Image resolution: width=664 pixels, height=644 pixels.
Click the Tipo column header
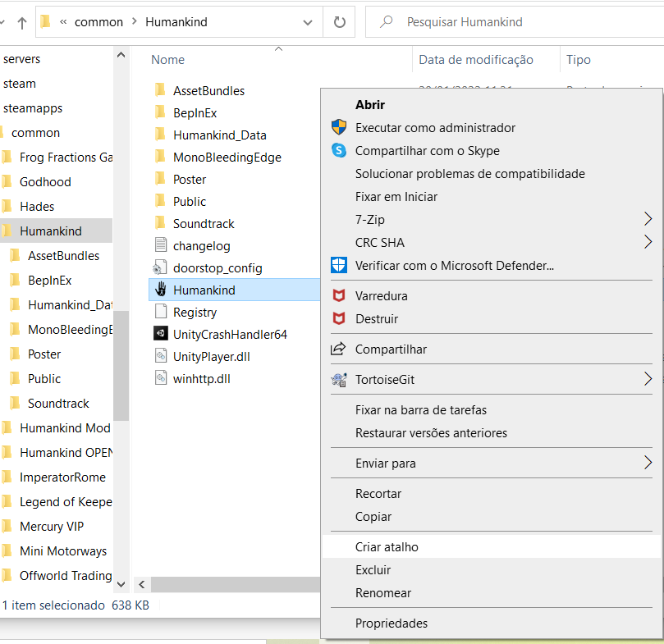(579, 60)
